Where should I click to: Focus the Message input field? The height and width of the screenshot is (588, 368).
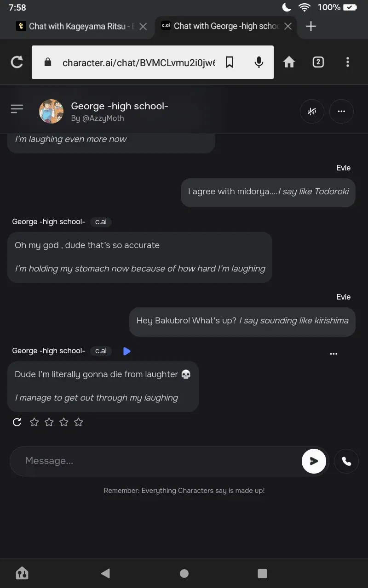click(x=156, y=461)
